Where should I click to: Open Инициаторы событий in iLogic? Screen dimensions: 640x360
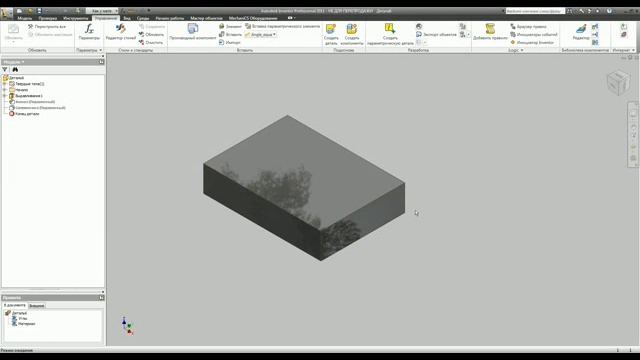point(533,35)
